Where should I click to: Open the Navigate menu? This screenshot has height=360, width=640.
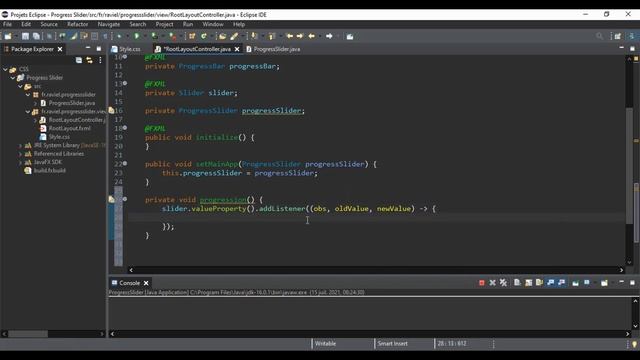pyautogui.click(x=109, y=24)
